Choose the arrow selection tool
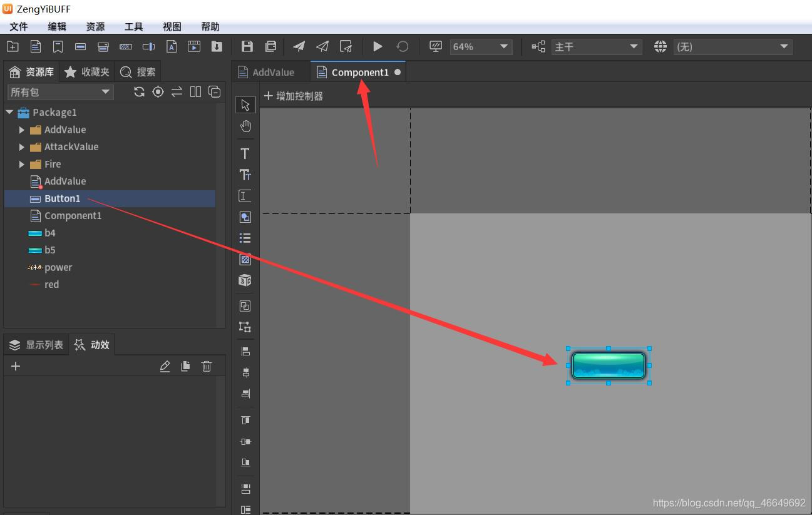Image resolution: width=812 pixels, height=515 pixels. [x=245, y=105]
